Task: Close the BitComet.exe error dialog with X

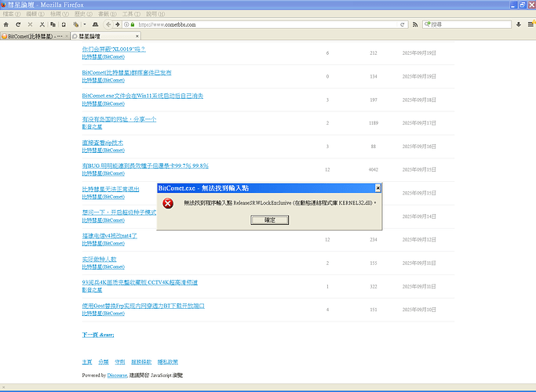Action: (x=377, y=188)
